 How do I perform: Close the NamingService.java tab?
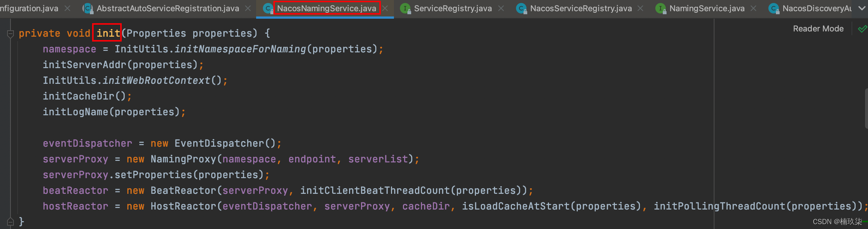754,8
